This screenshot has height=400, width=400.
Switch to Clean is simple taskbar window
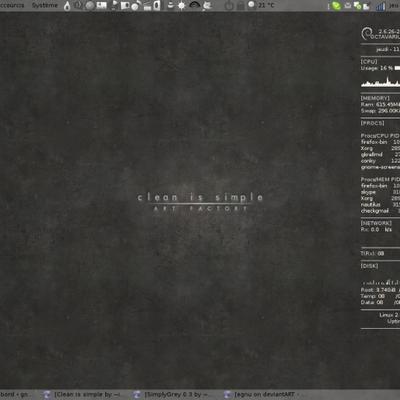click(82, 395)
